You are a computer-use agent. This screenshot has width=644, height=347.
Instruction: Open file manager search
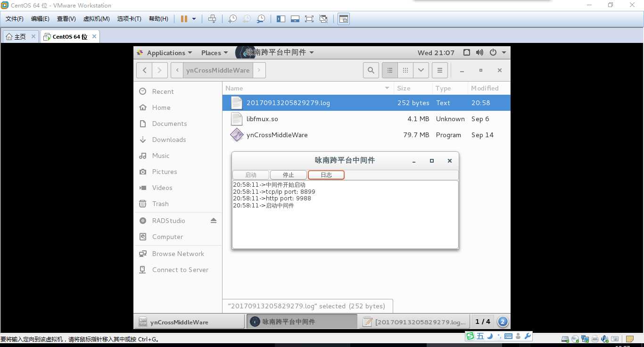[x=371, y=70]
